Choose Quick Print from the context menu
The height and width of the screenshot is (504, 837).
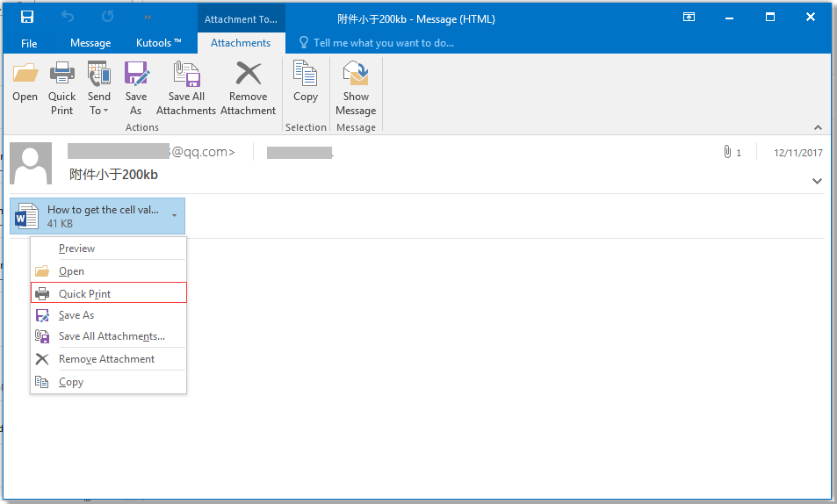pos(109,292)
